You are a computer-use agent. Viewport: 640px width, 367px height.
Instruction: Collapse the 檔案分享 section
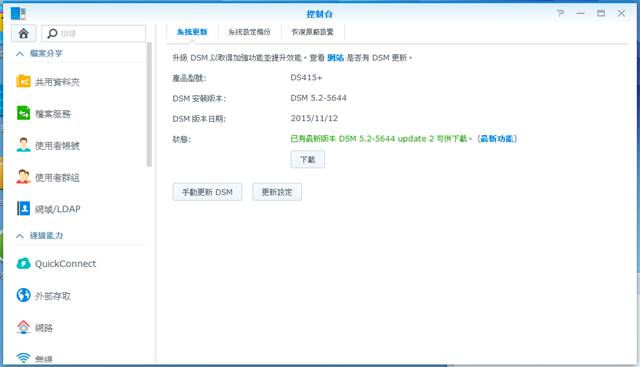point(20,53)
